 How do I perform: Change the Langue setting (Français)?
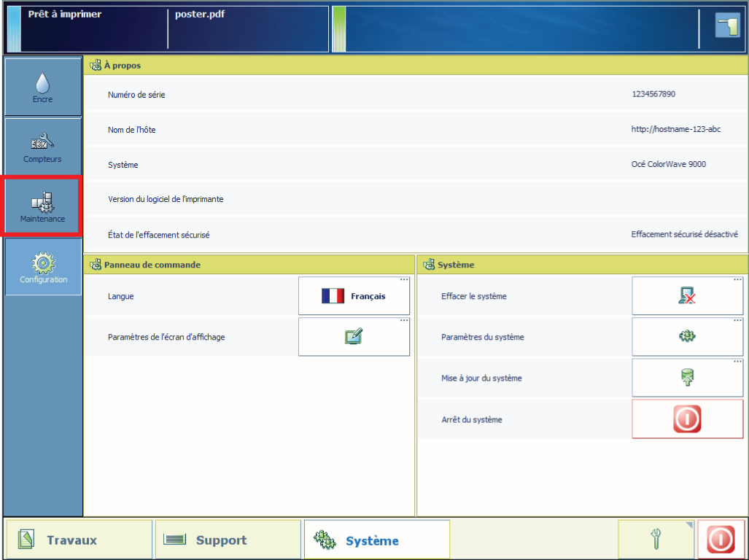coord(354,296)
